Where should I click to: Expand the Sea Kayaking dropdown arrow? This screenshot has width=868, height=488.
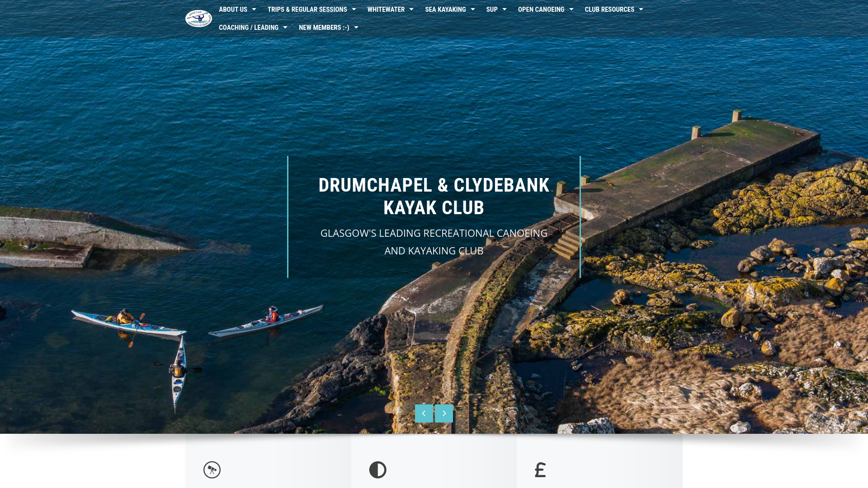coord(473,9)
